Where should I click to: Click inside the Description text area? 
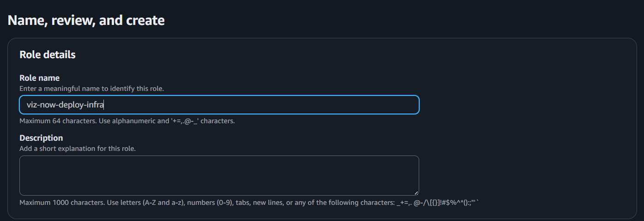tap(219, 175)
